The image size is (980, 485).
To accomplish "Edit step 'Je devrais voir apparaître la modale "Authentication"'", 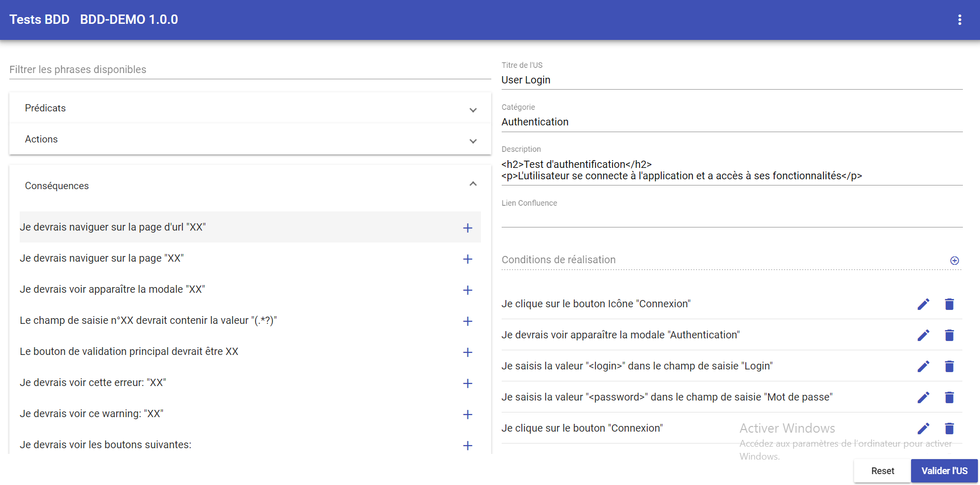I will 924,335.
